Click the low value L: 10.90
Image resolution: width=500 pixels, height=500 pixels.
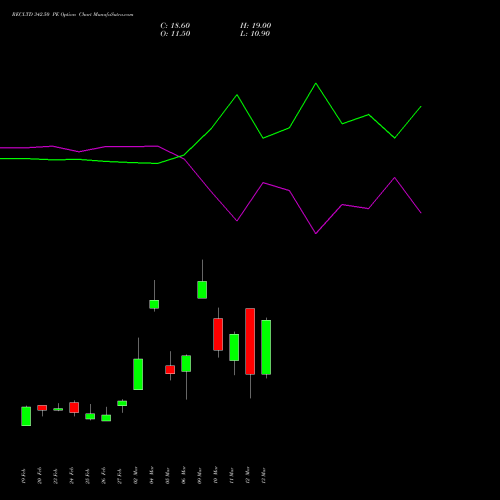pos(255,34)
